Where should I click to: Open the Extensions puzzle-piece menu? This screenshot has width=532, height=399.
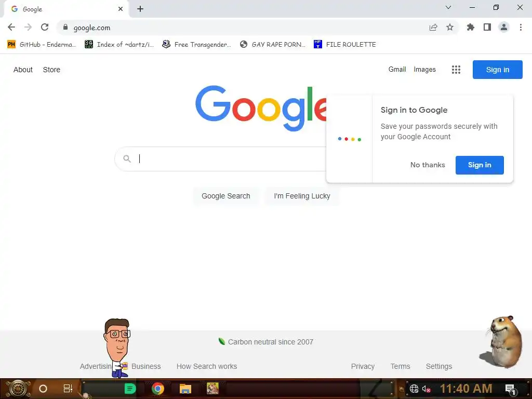(x=470, y=27)
